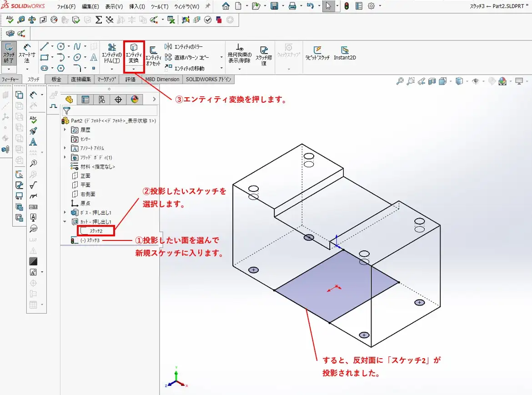Image resolution: width=532 pixels, height=395 pixels.
Task: Select the エンティティのトリム (Trim) tool
Action: tap(111, 53)
